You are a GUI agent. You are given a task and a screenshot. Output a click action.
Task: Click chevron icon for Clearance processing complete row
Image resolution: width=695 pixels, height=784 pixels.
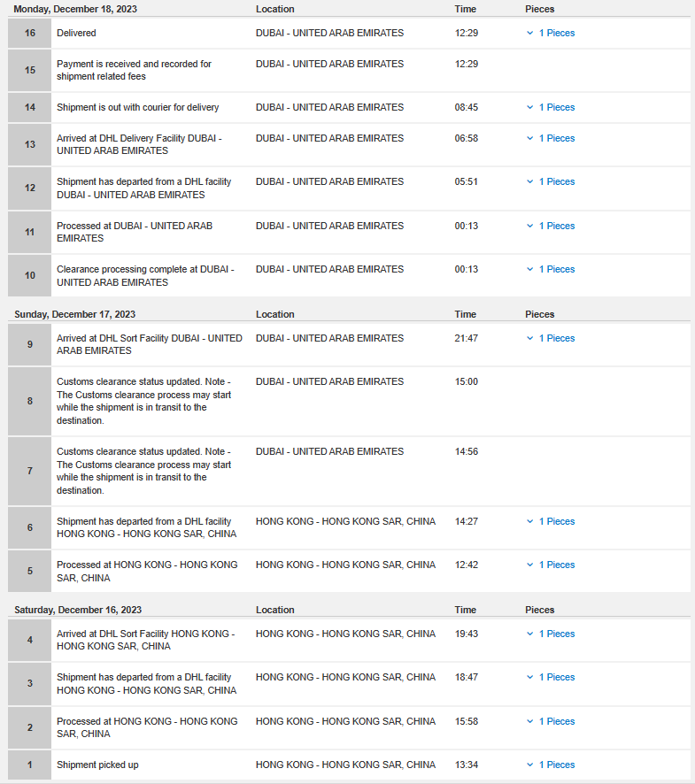pyautogui.click(x=529, y=270)
